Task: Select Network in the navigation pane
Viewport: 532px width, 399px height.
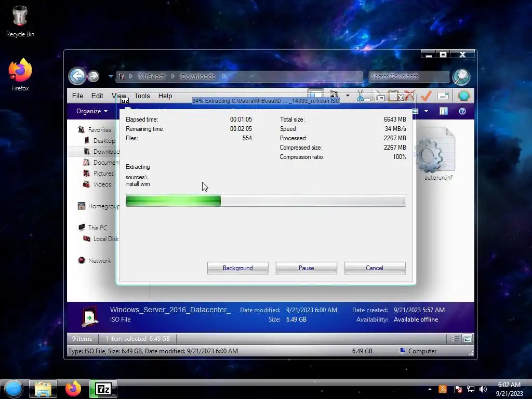Action: pos(99,261)
